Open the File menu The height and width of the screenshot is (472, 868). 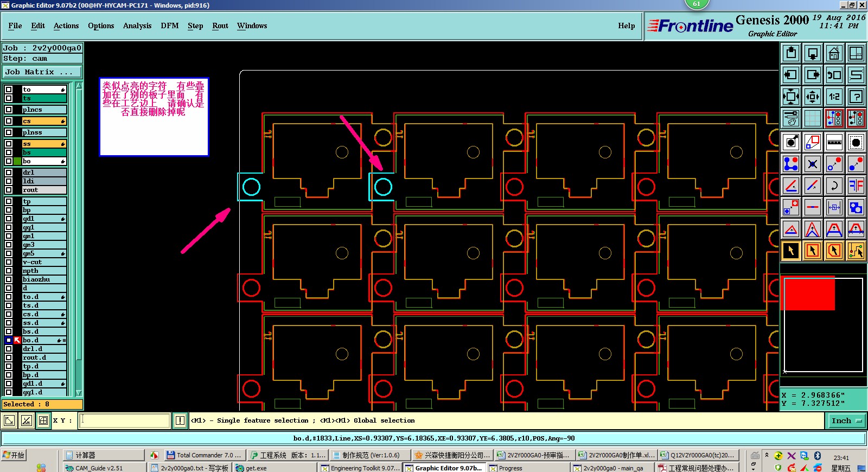pos(15,25)
